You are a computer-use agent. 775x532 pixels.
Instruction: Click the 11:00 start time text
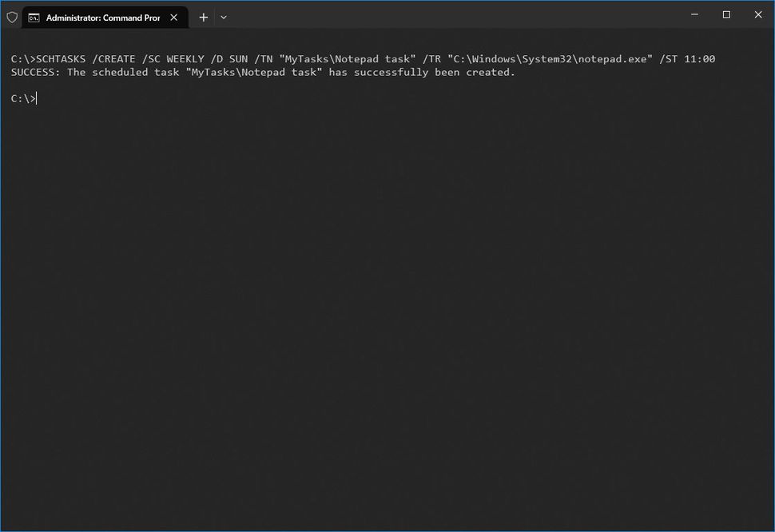(703, 58)
